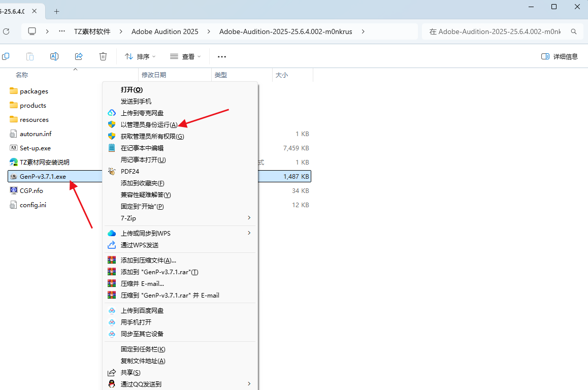The width and height of the screenshot is (588, 390).
Task: Select 固定到"开始"(P)
Action: [x=180, y=206]
